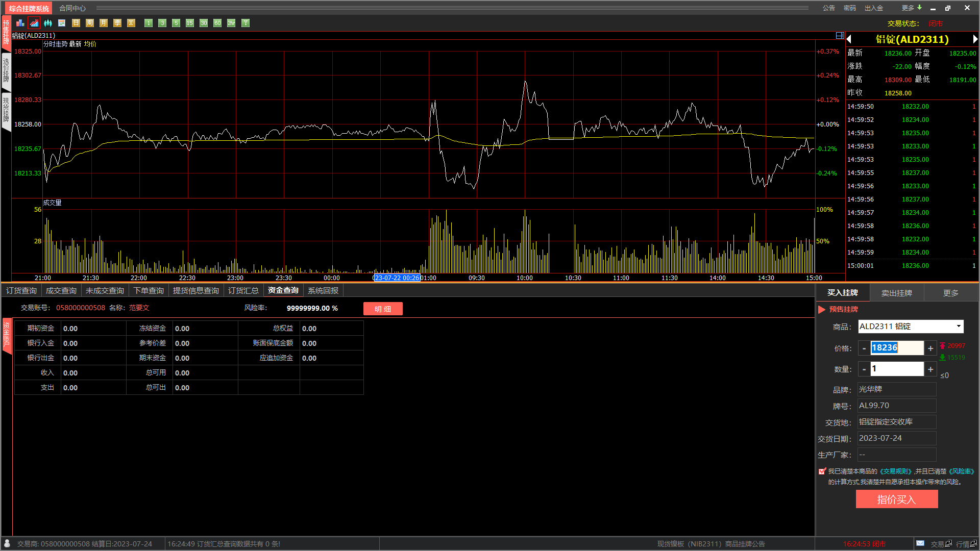Decrease price with the minus button

point(864,348)
